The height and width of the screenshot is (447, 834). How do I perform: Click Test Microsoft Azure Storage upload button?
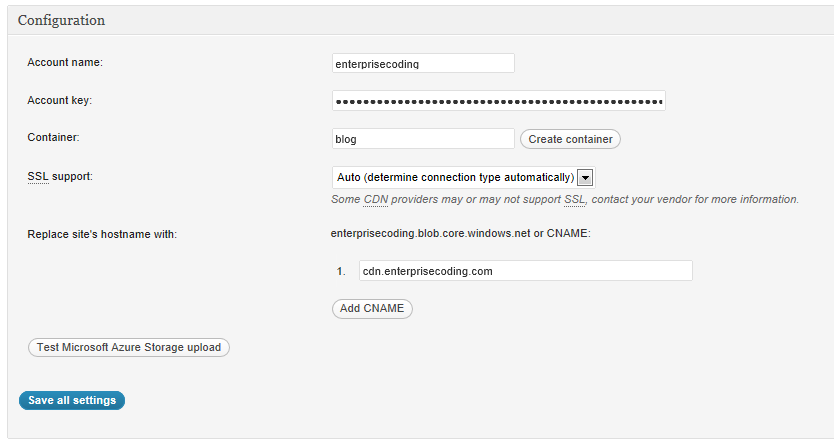(x=129, y=347)
